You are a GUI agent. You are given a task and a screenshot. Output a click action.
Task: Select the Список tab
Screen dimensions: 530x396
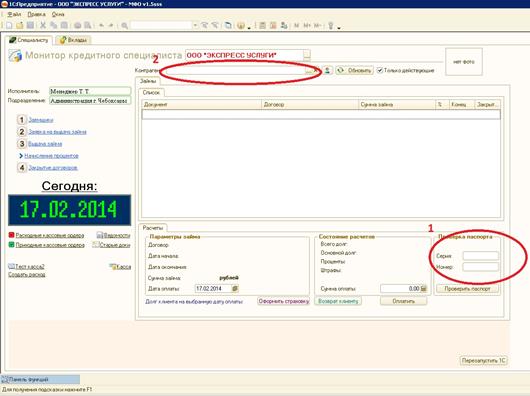(151, 93)
